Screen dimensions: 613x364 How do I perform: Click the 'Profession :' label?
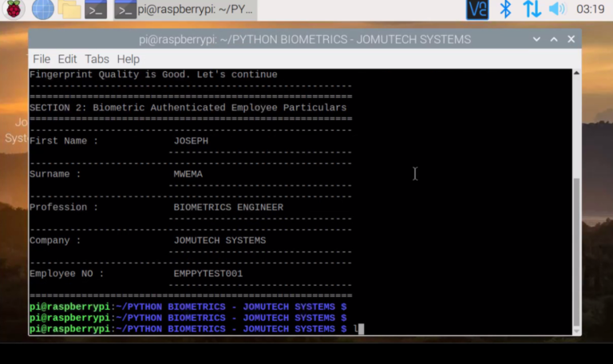click(64, 208)
